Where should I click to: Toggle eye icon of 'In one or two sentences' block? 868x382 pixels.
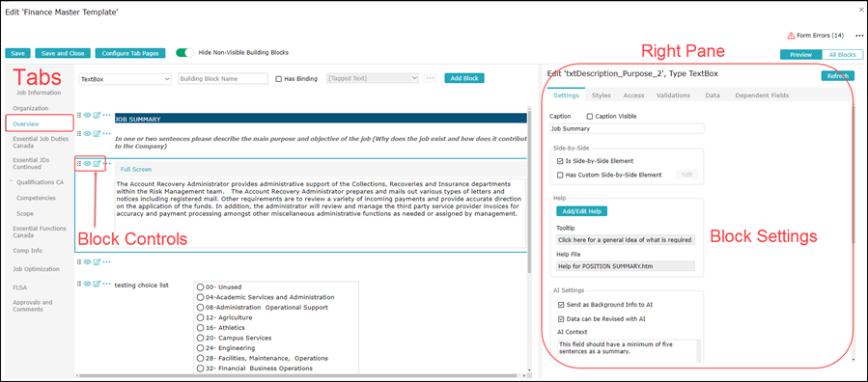tap(88, 133)
